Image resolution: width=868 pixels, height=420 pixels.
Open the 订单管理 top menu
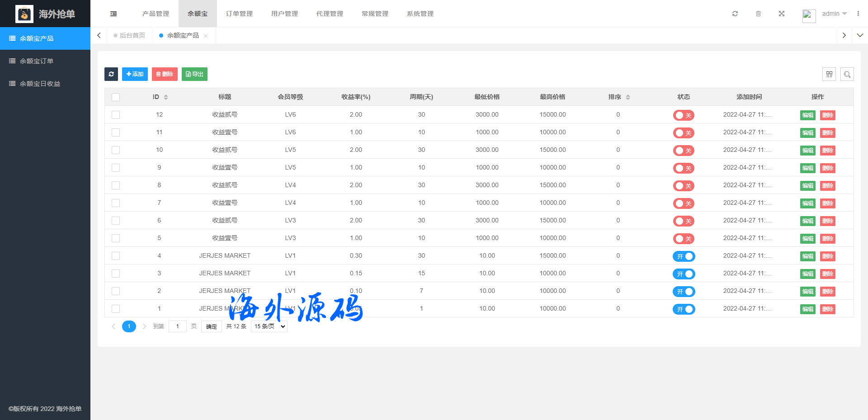coord(239,14)
